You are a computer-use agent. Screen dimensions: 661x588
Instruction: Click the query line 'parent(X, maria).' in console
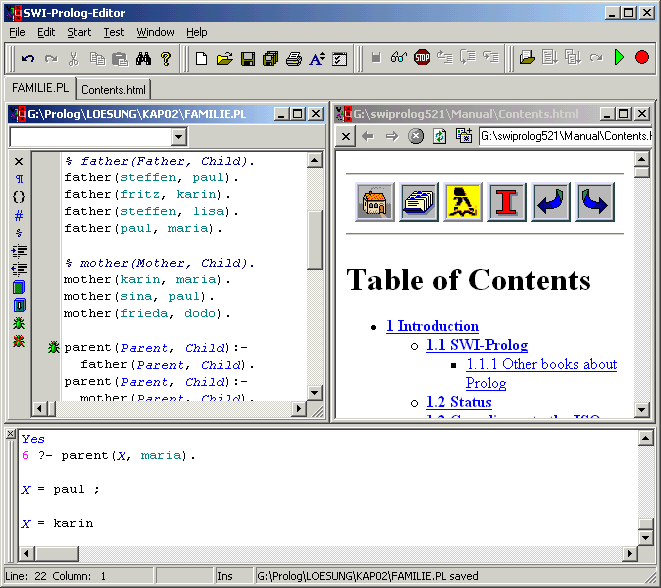pyautogui.click(x=128, y=455)
